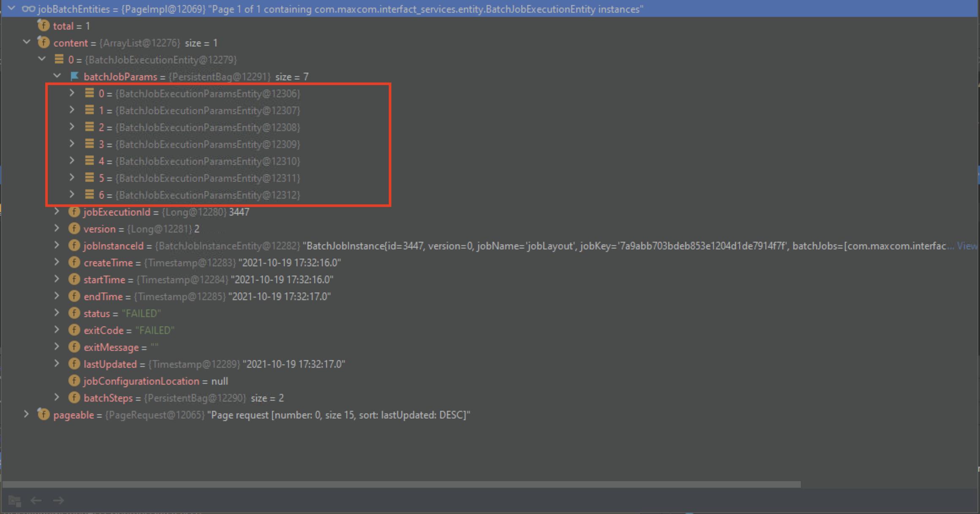Click the flag icon of batchJobParams
The image size is (980, 514).
74,76
